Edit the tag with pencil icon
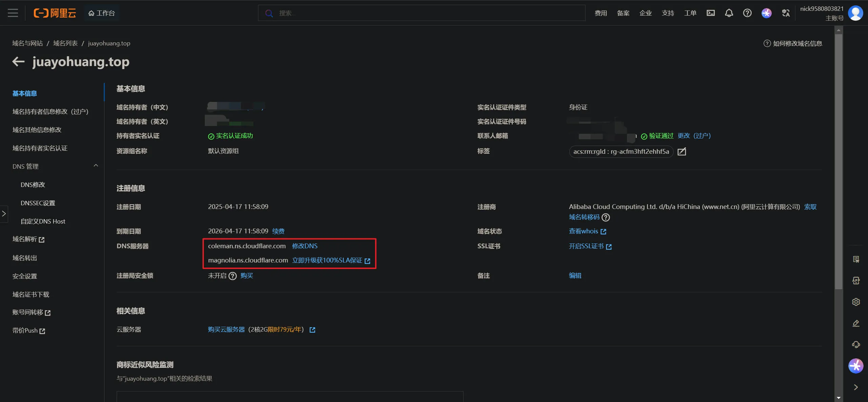Image resolution: width=868 pixels, height=402 pixels. coord(682,151)
